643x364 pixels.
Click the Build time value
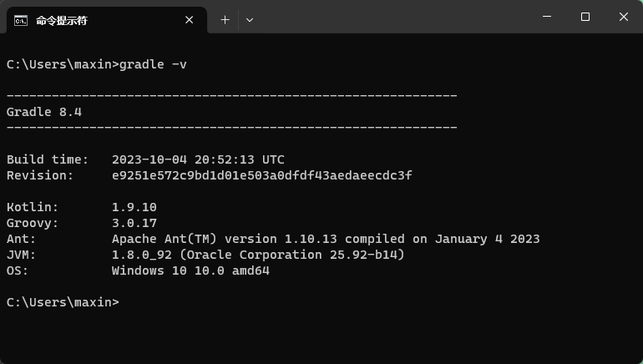tap(198, 159)
